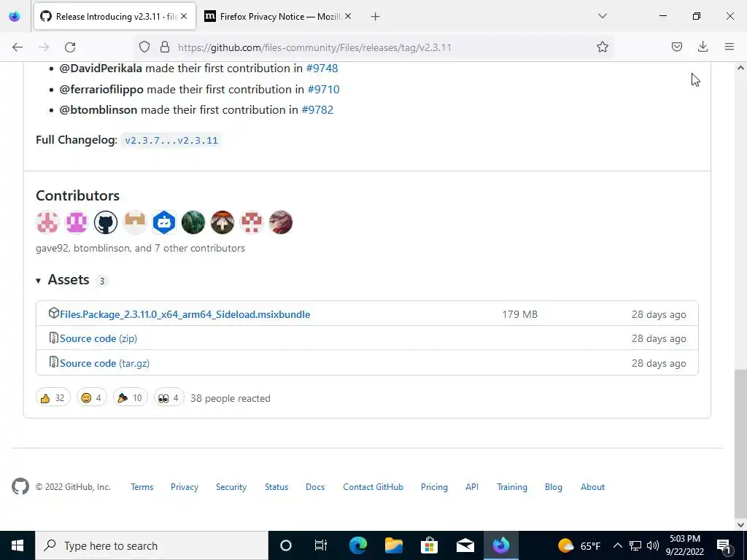The height and width of the screenshot is (560, 747).
Task: Open the Windows Start menu
Action: [x=18, y=545]
